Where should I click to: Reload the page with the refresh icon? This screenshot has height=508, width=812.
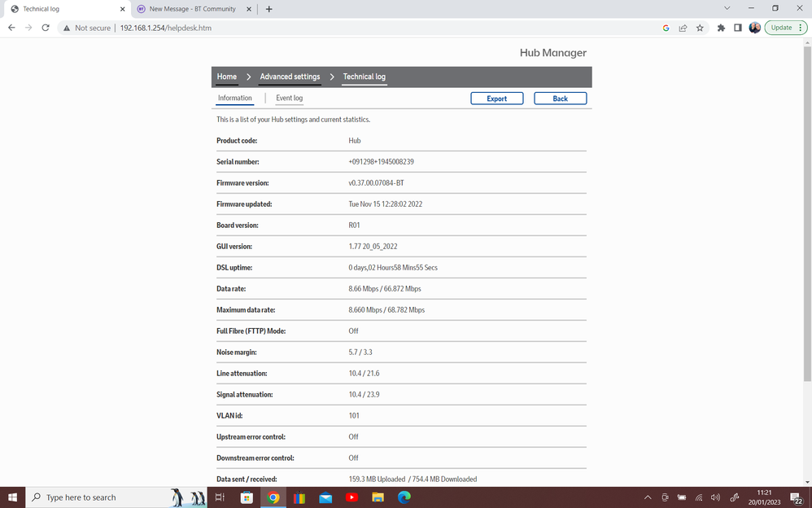click(46, 28)
